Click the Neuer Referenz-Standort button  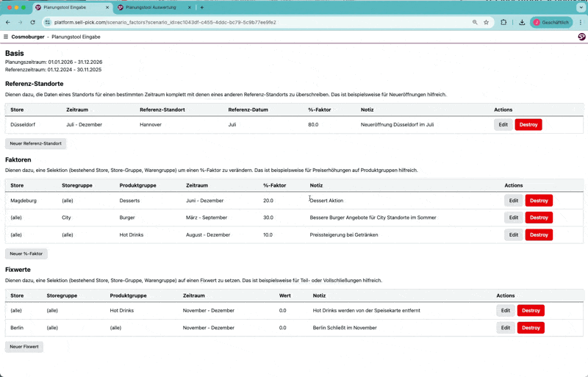[36, 143]
